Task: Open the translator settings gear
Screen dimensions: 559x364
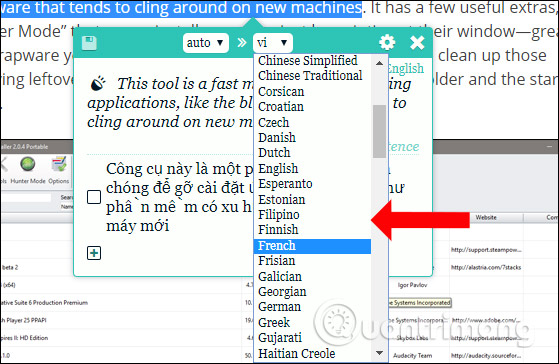Action: click(387, 43)
